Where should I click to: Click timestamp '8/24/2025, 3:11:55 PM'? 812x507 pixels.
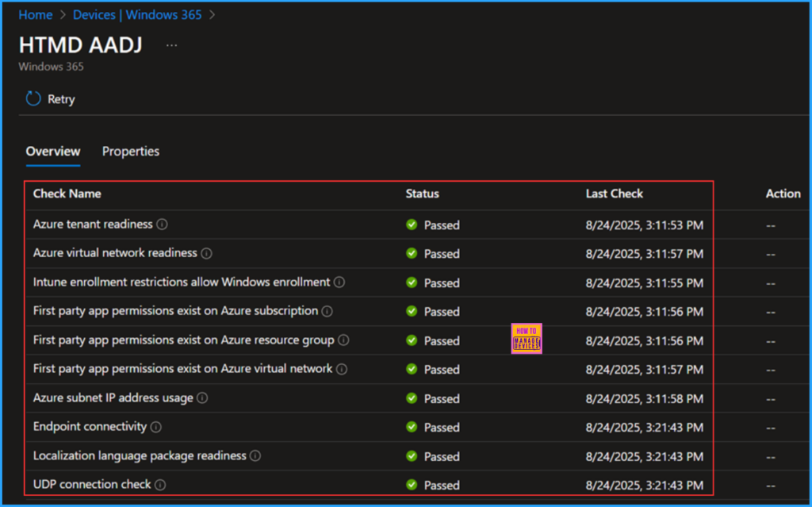coord(645,283)
